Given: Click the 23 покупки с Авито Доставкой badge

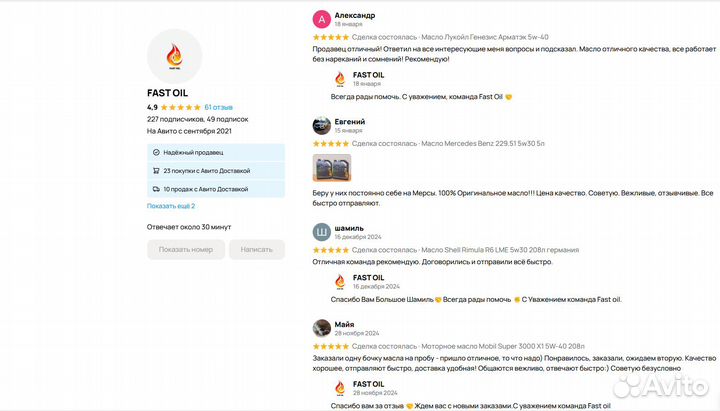Looking at the screenshot, I should [x=215, y=171].
